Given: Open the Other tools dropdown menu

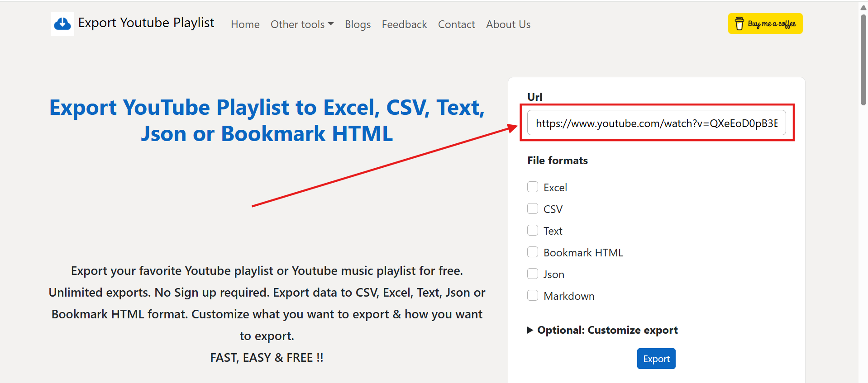Looking at the screenshot, I should tap(302, 24).
